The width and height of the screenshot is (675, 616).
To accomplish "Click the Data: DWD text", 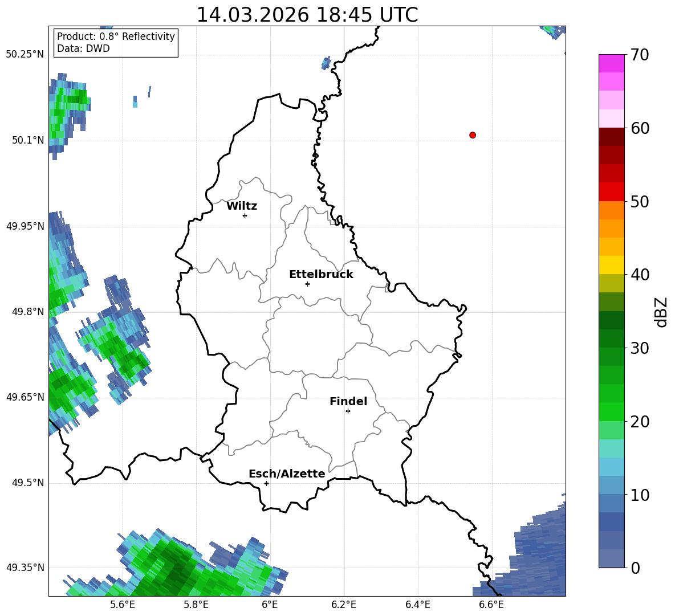I will (x=83, y=48).
